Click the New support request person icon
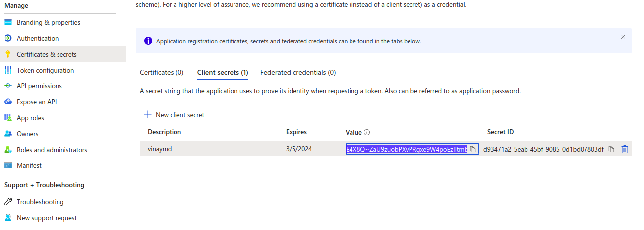Viewport: 644px width, 230px height. pos(8,218)
